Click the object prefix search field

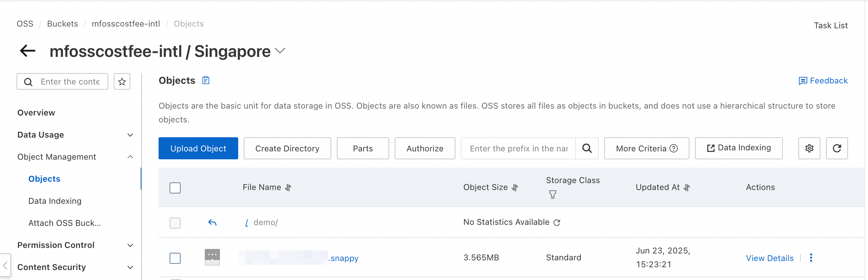[518, 149]
